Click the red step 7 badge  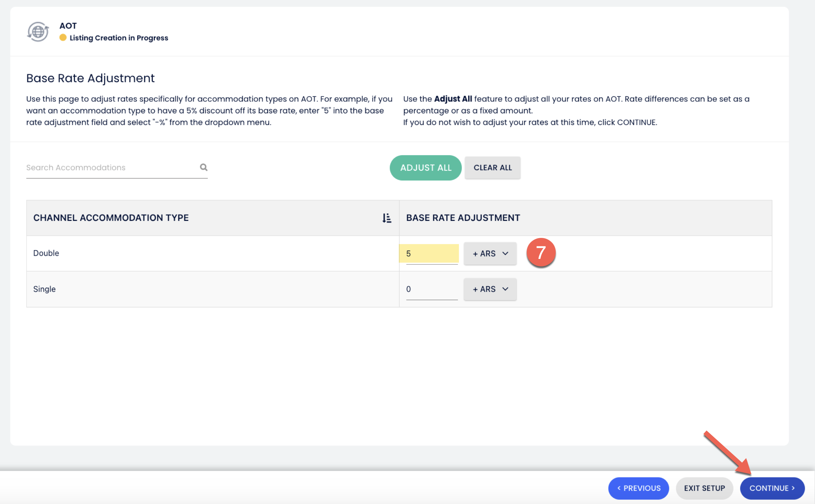[x=541, y=252]
